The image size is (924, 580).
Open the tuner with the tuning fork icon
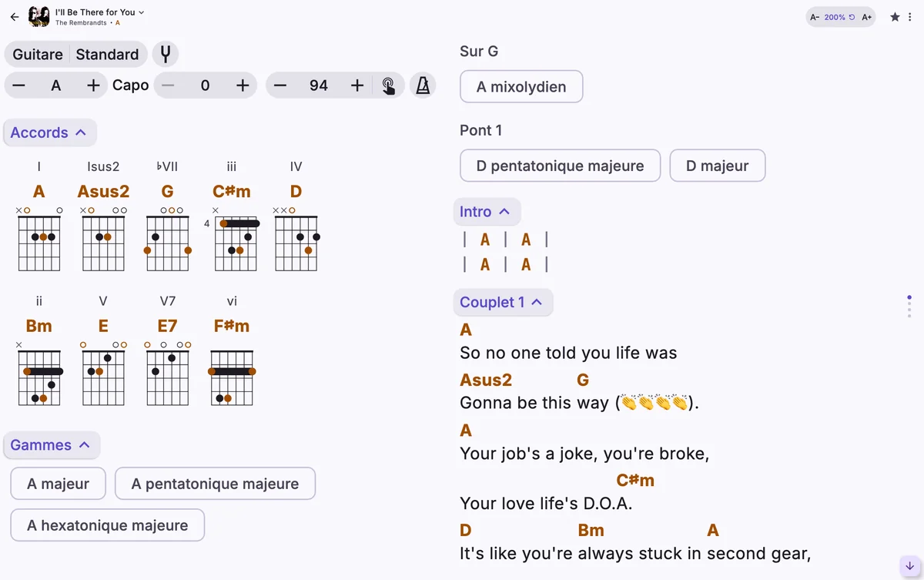pos(166,55)
